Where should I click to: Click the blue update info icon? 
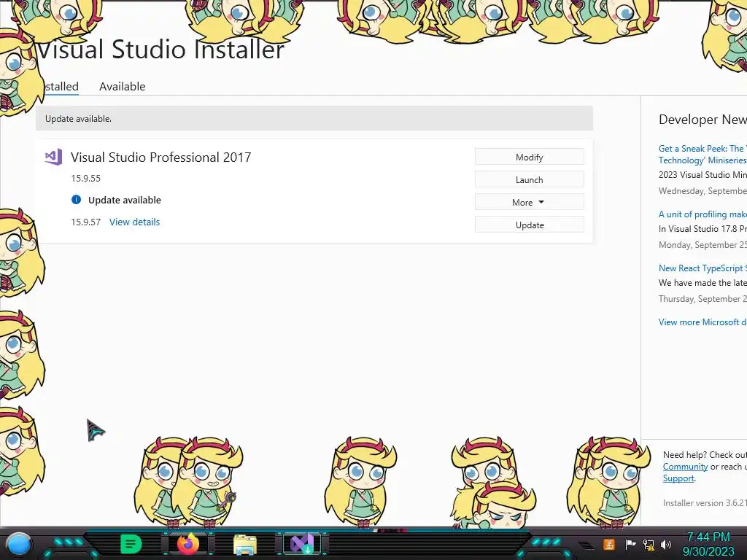pos(76,200)
